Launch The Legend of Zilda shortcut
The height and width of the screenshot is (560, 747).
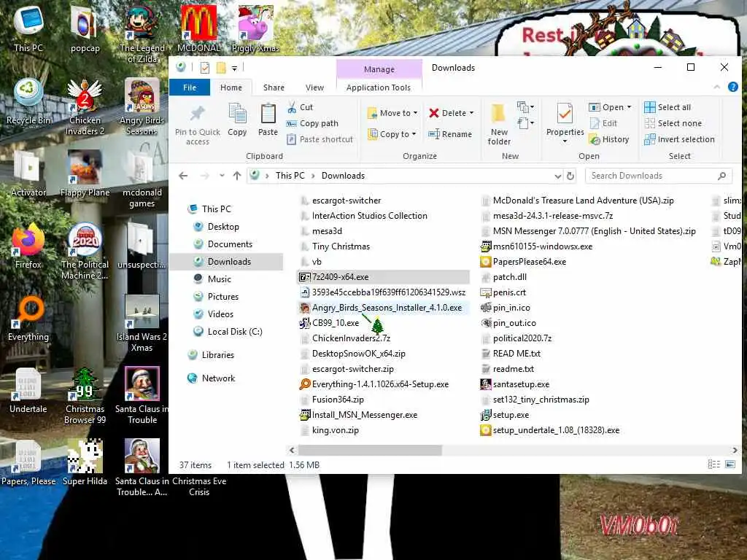tap(142, 34)
